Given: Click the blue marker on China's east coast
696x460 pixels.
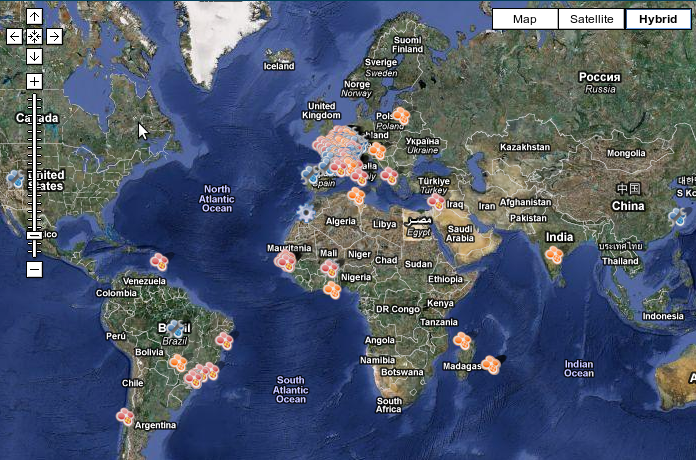Looking at the screenshot, I should (677, 217).
